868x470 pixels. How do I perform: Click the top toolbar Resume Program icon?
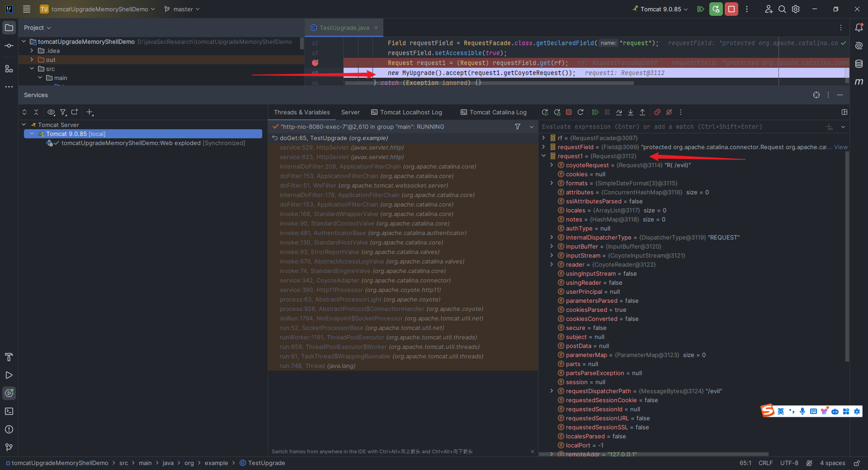[x=700, y=9]
